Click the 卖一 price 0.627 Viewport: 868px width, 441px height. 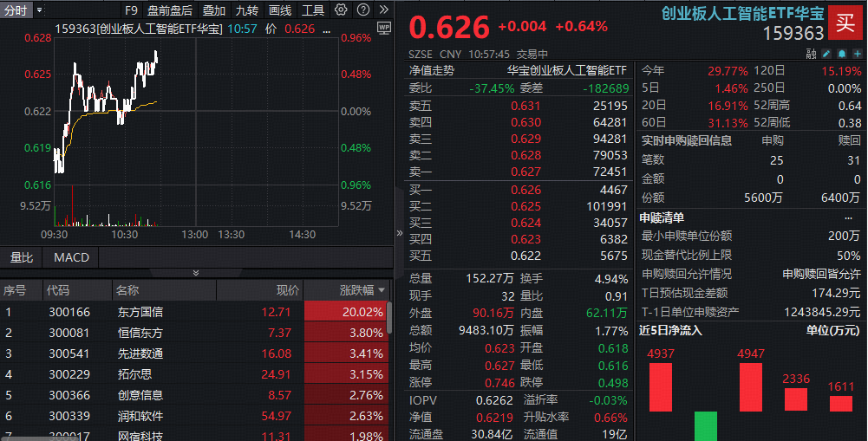click(525, 172)
